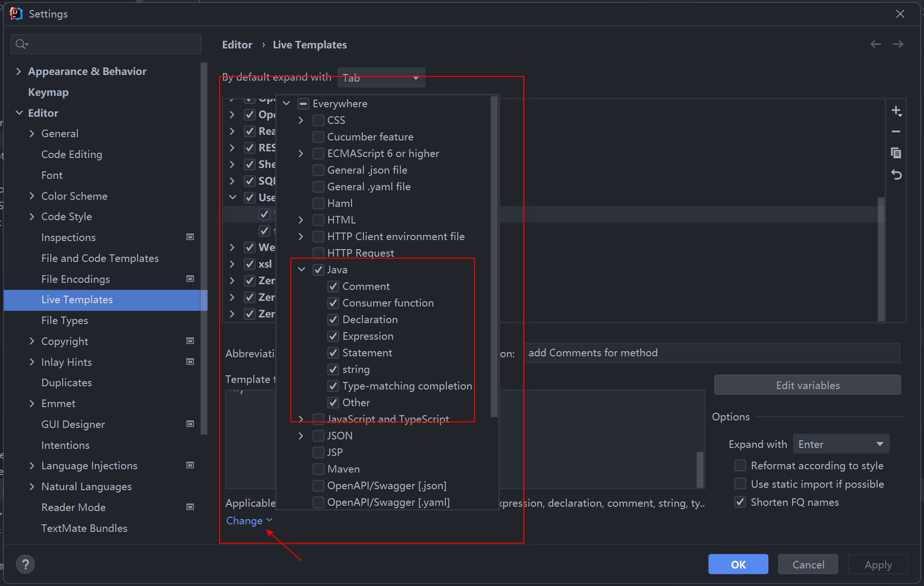This screenshot has height=586, width=924.
Task: Click the Inspections project-level settings icon
Action: [x=190, y=237]
